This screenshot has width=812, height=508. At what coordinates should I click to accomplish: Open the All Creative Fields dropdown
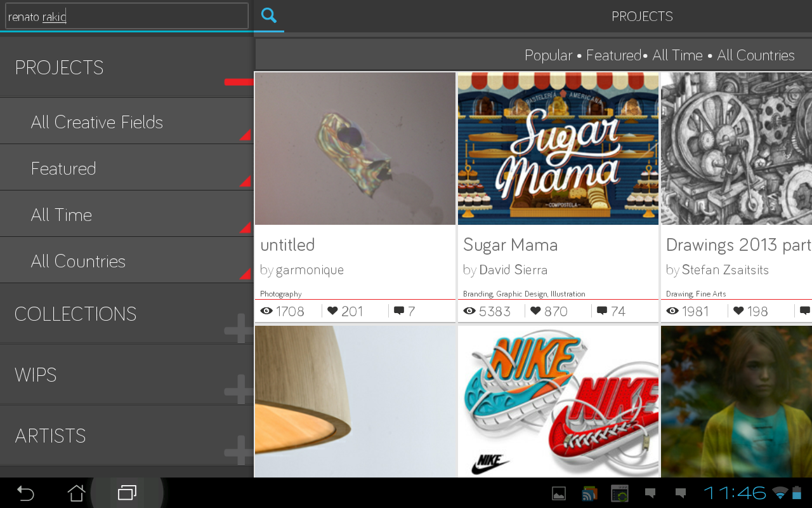click(127, 122)
